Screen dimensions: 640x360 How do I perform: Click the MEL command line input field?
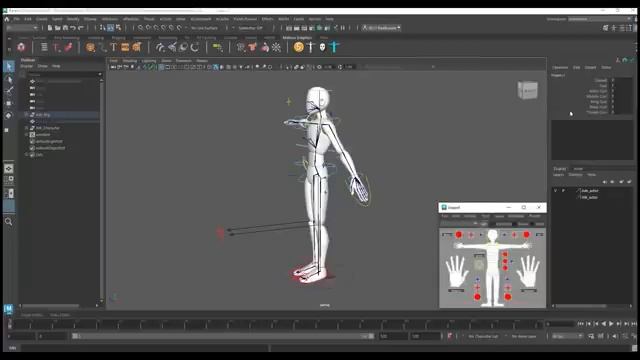(144, 348)
